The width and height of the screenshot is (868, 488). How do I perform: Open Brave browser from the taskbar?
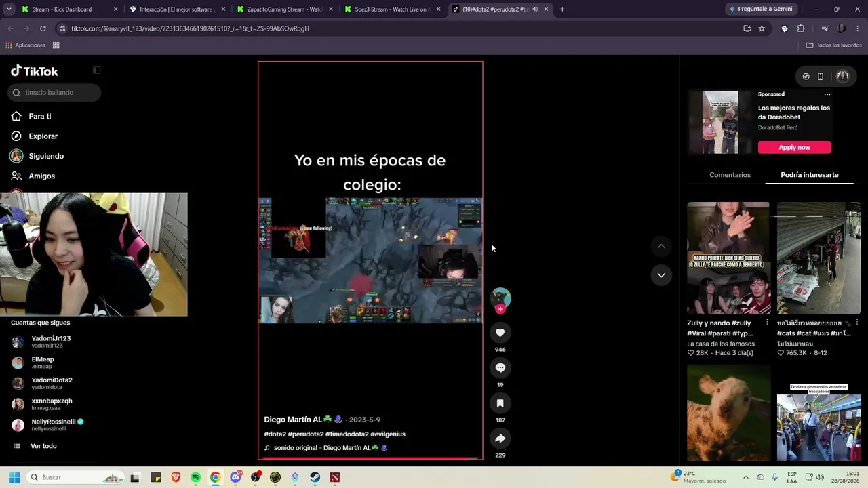click(x=176, y=477)
